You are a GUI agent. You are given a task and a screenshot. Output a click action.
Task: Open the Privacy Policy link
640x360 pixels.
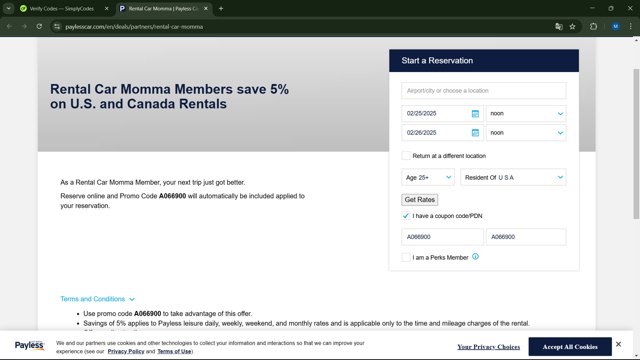(126, 351)
